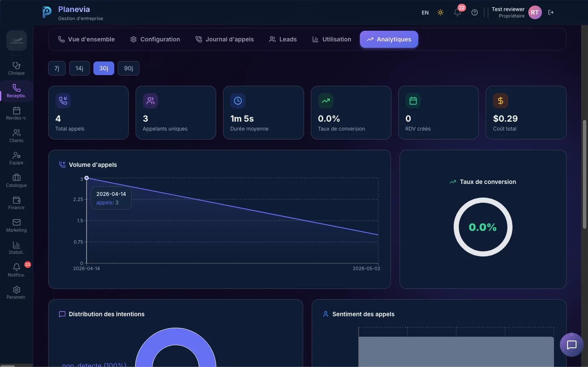Click the RT user avatar
588x367 pixels.
535,12
